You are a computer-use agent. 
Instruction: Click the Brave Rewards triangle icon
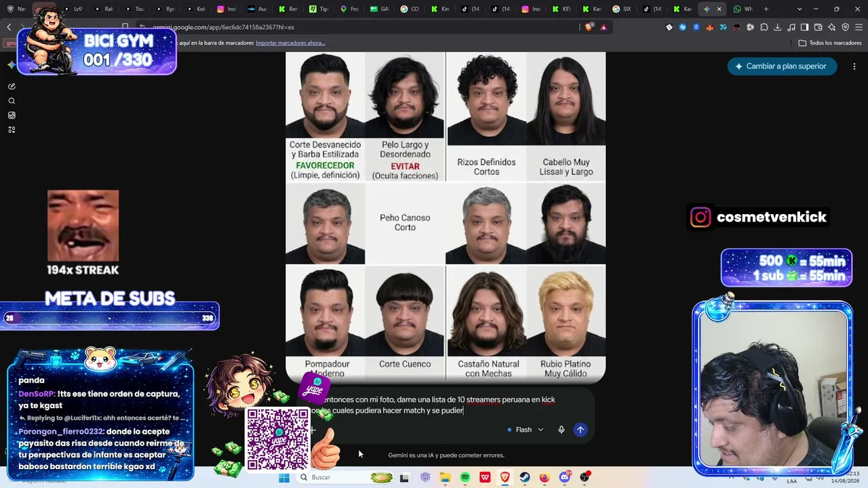click(603, 27)
